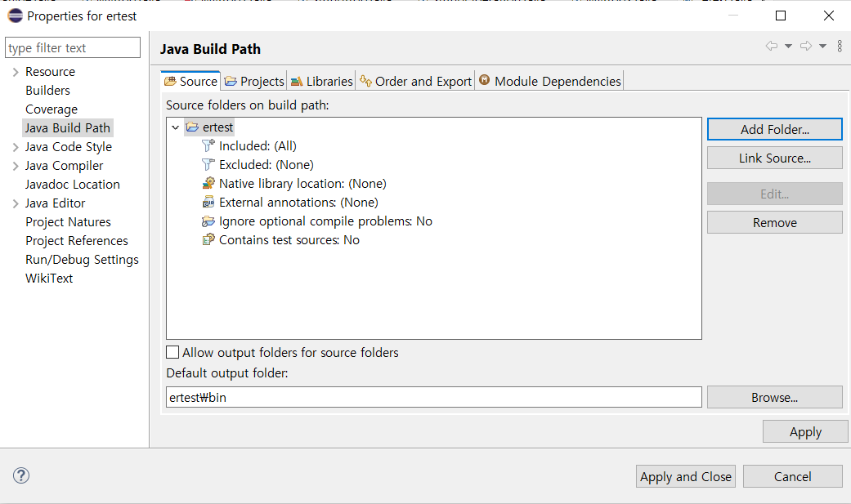This screenshot has height=504, width=851.
Task: Click the Native library location icon
Action: (208, 184)
